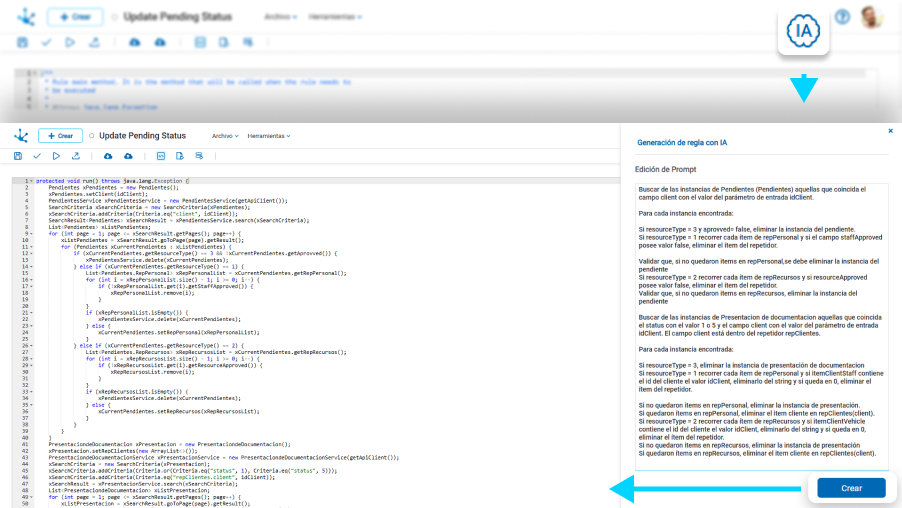The width and height of the screenshot is (902, 508).
Task: Open the user avatar in top right
Action: (872, 17)
